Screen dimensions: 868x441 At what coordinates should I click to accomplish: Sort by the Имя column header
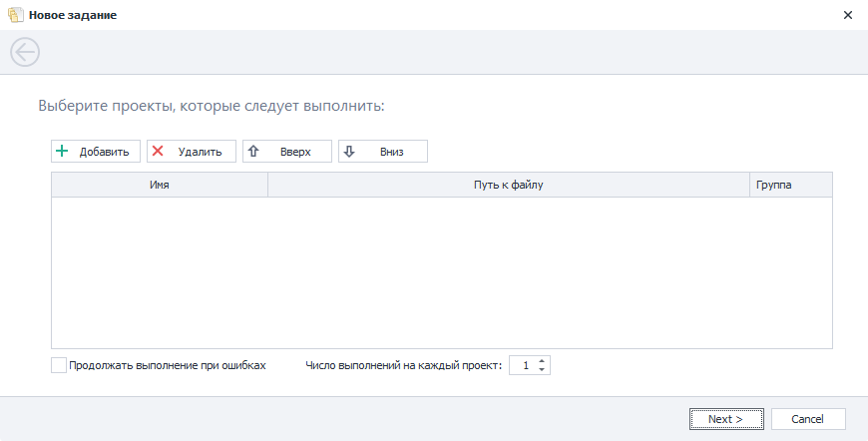tap(160, 185)
